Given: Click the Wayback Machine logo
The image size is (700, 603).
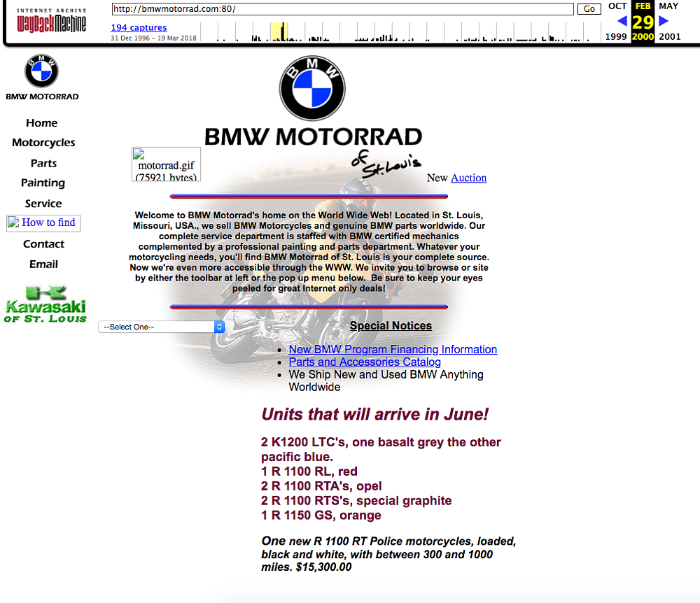Looking at the screenshot, I should [x=52, y=21].
